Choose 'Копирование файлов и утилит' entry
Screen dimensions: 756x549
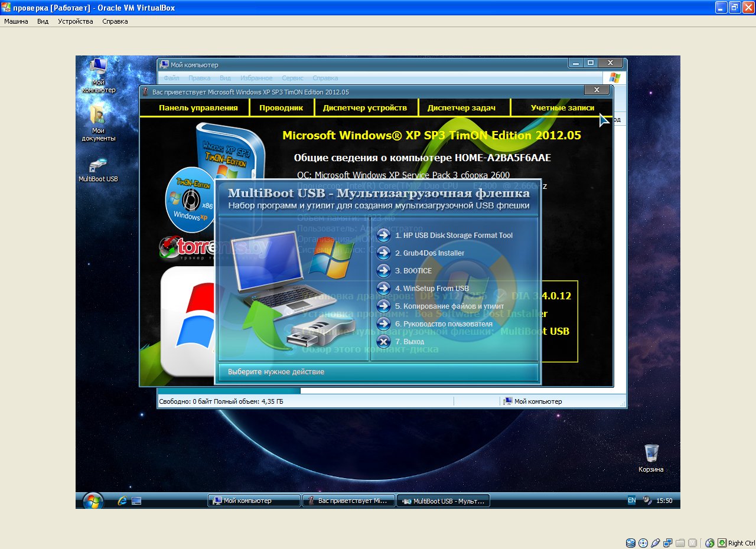[449, 306]
